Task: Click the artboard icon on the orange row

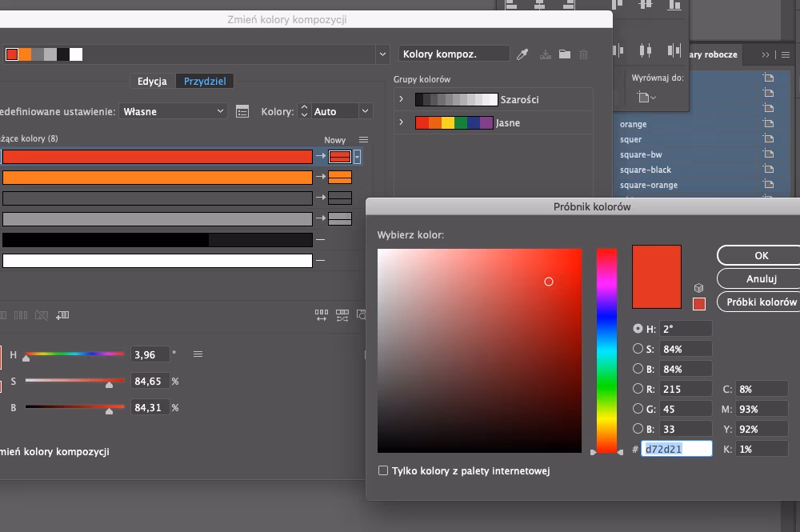Action: [x=768, y=123]
